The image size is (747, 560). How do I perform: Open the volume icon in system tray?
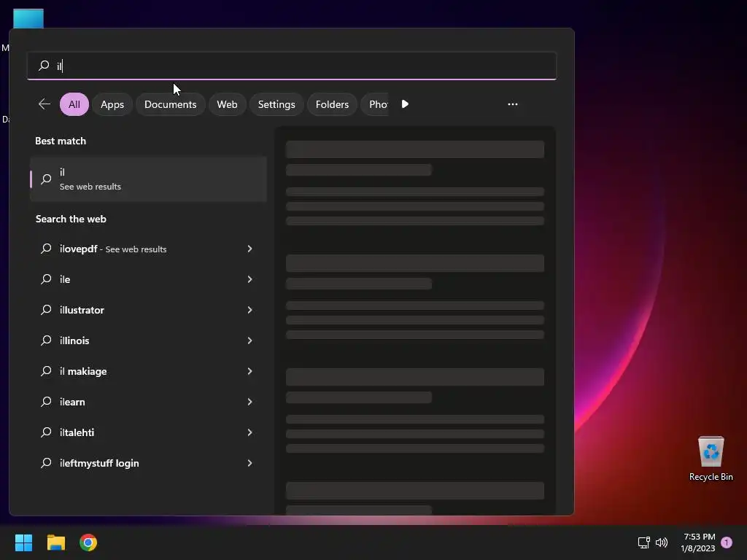[x=662, y=542]
